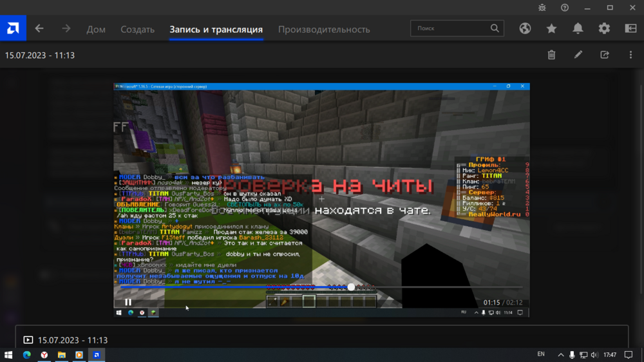Go back with the left arrow
The width and height of the screenshot is (644, 362).
pos(39,28)
